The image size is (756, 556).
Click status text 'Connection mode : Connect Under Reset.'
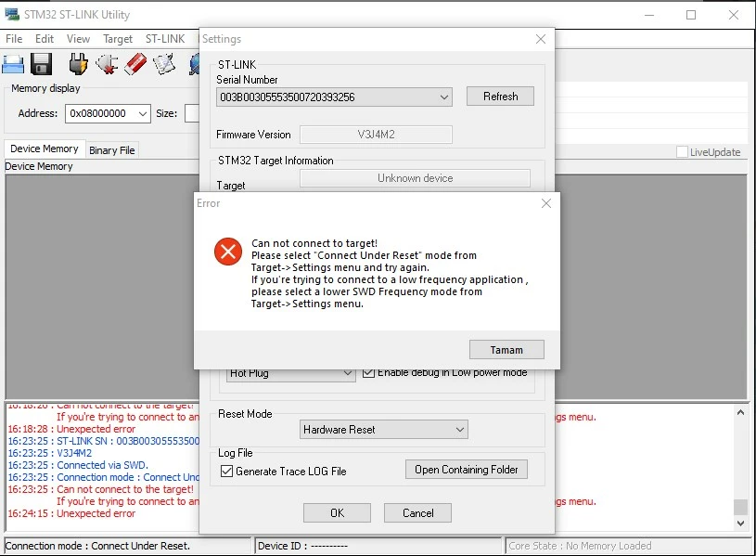[97, 546]
